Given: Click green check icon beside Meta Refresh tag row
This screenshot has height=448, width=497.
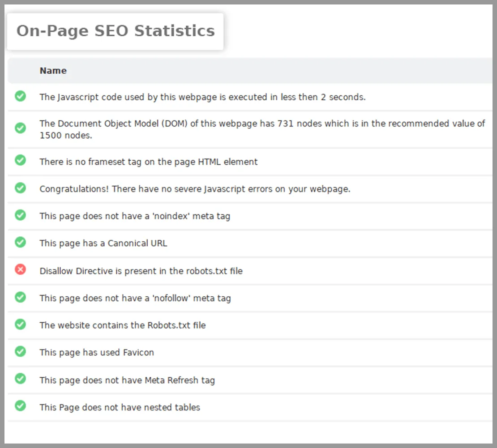Looking at the screenshot, I should 20,379.
